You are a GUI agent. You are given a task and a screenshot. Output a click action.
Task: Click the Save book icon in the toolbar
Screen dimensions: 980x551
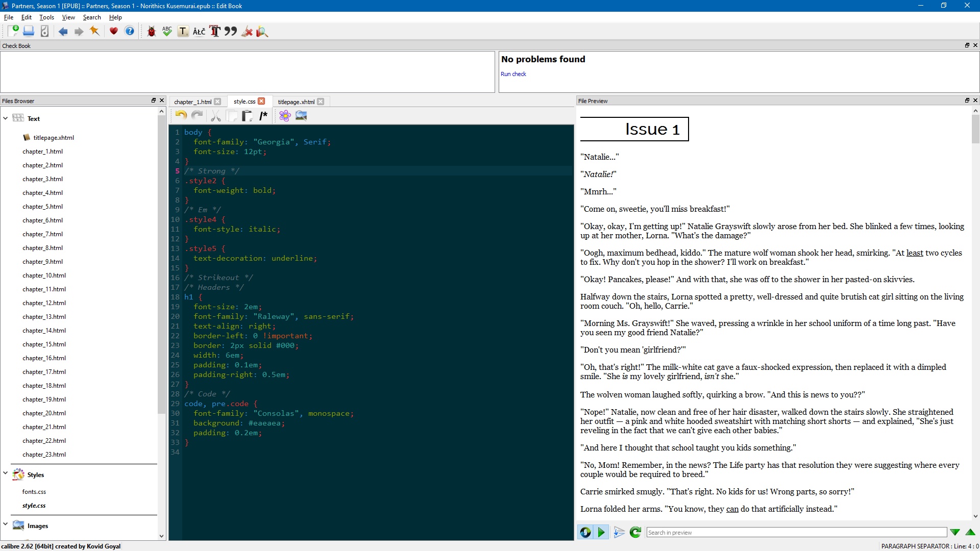29,32
